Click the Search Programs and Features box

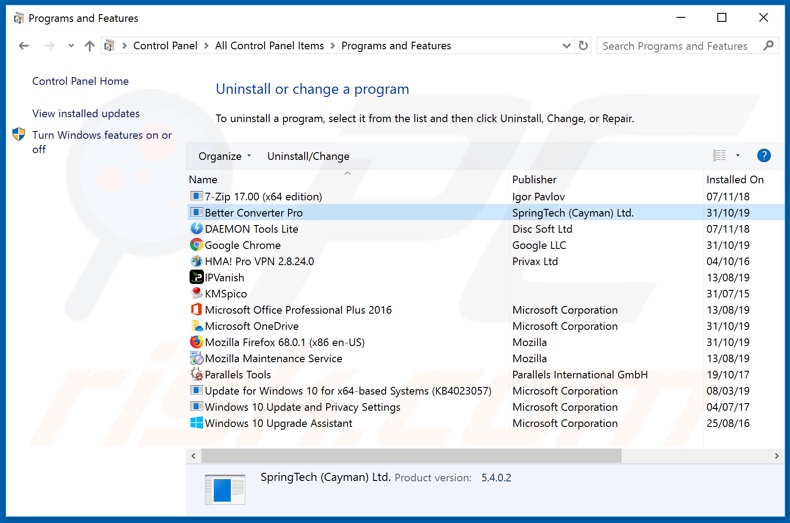pos(687,46)
